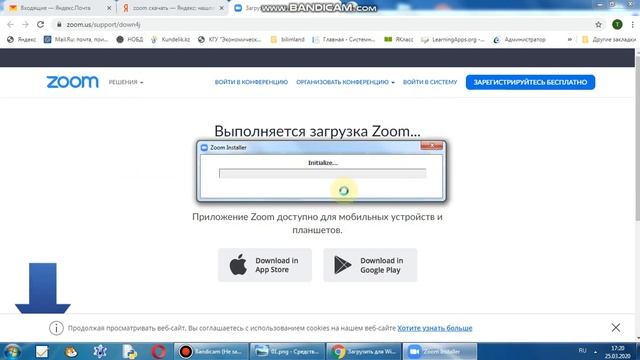Open the Хотите узнать больше cookies link
The image size is (640, 360).
tap(435, 328)
